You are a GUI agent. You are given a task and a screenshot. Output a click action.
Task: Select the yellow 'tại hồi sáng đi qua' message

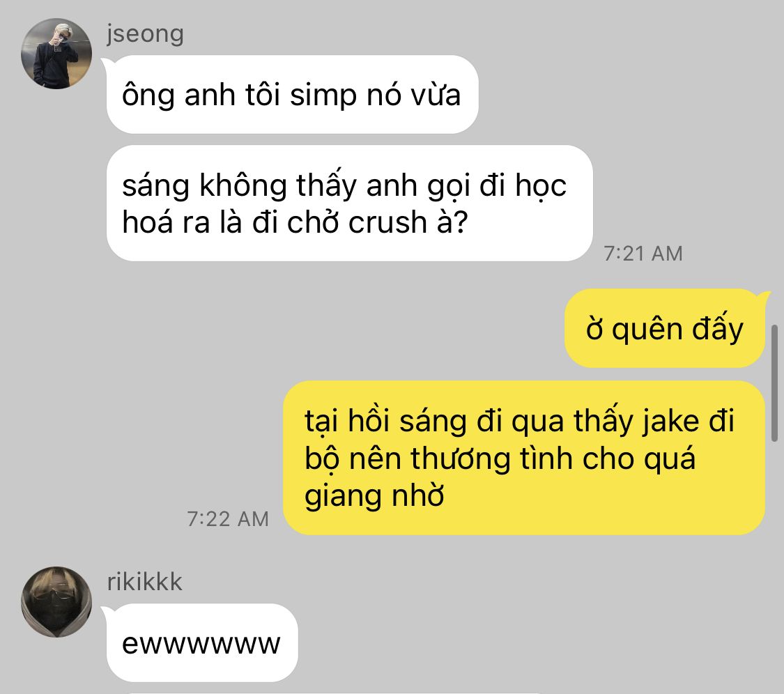point(524,458)
